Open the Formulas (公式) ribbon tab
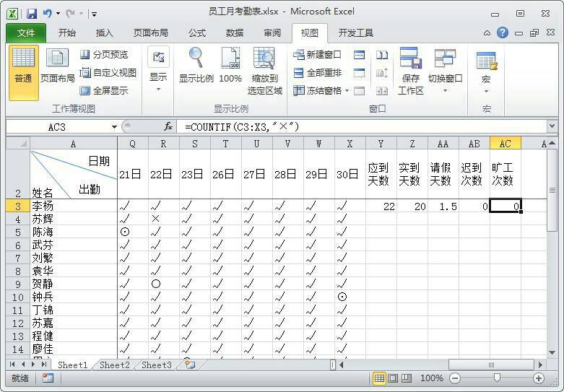This screenshot has height=392, width=564. coord(197,33)
